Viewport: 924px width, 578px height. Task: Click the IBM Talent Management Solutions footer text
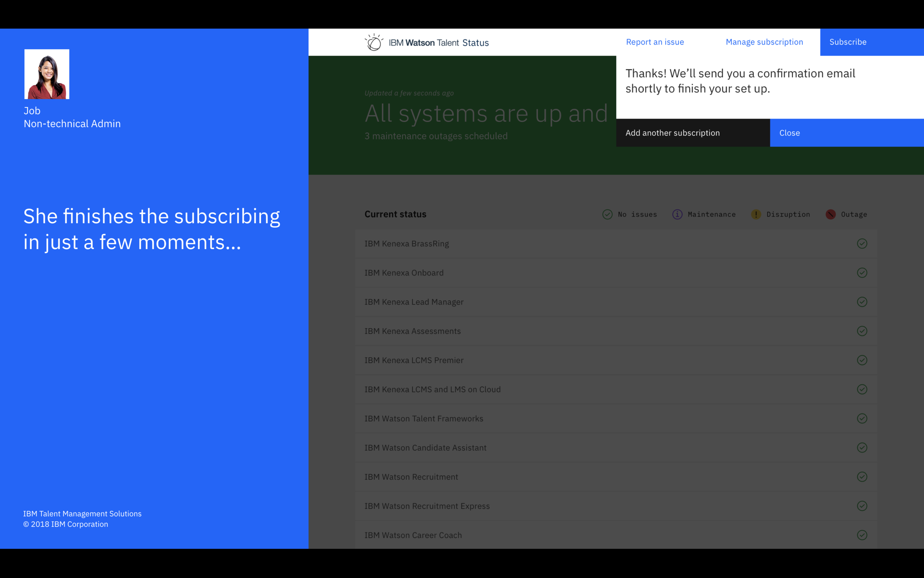tap(82, 513)
